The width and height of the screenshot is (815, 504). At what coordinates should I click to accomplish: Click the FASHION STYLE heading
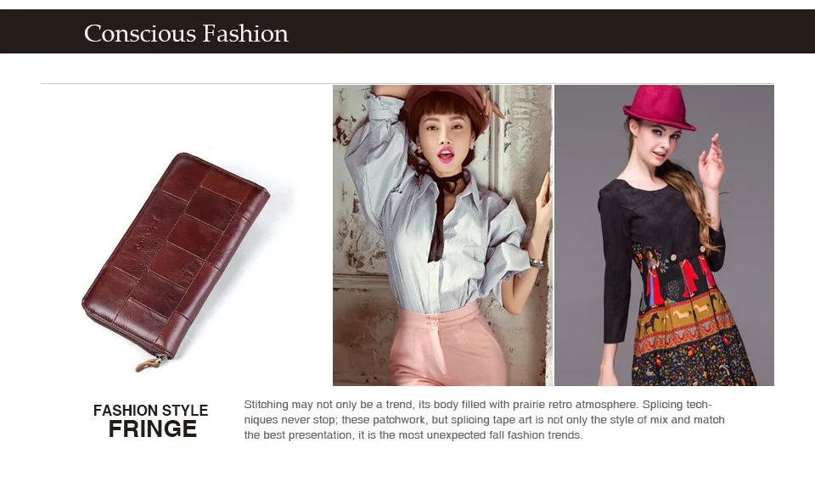point(151,411)
